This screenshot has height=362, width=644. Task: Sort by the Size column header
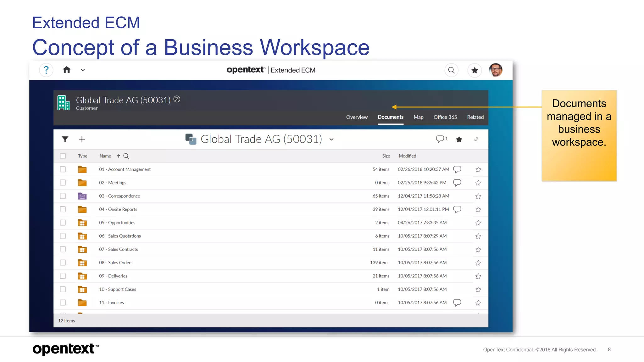[386, 156]
